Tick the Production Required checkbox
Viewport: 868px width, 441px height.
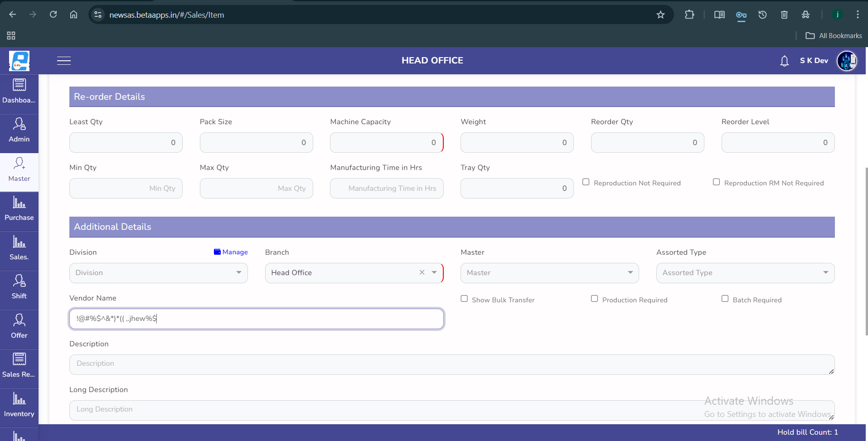pos(594,299)
